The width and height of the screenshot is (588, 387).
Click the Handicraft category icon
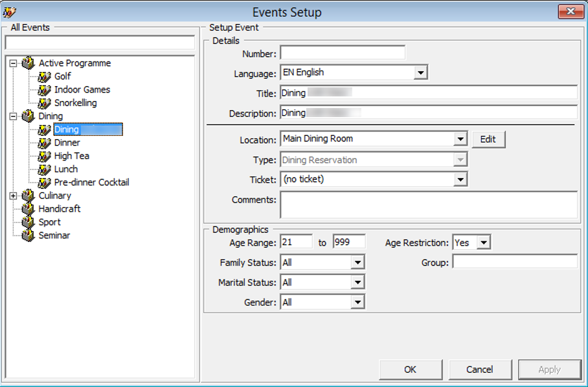coord(28,208)
